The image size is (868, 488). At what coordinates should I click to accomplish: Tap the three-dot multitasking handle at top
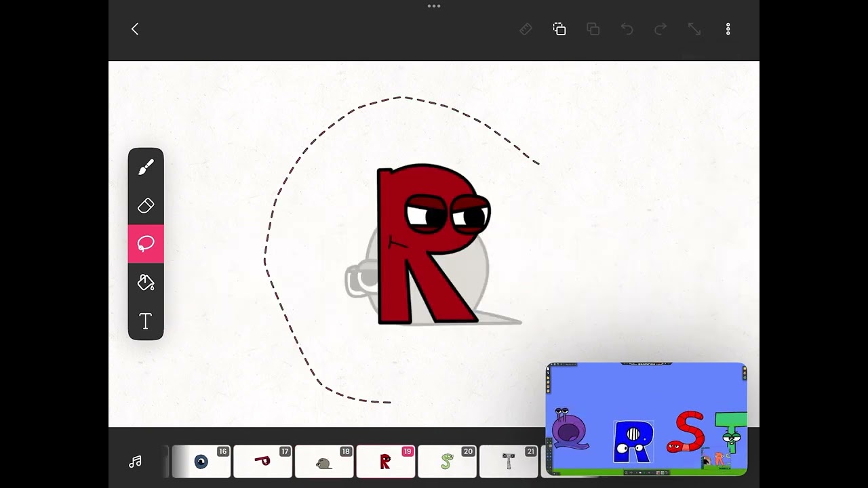pos(434,6)
